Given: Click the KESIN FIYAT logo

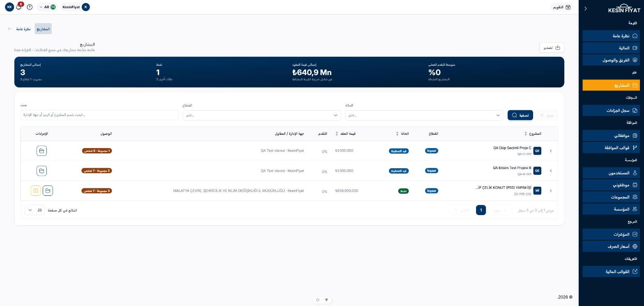Looking at the screenshot, I should [x=624, y=9].
